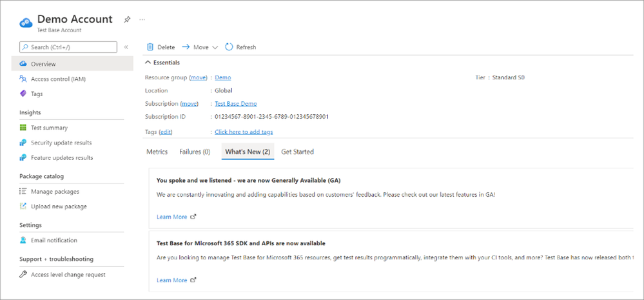The image size is (644, 300).
Task: Click the Tags edit link
Action: 166,132
